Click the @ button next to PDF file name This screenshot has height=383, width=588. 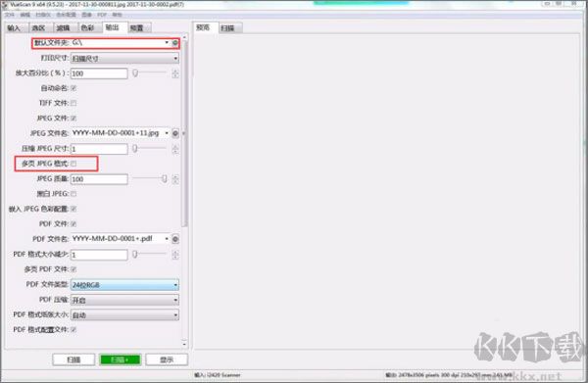click(x=175, y=239)
